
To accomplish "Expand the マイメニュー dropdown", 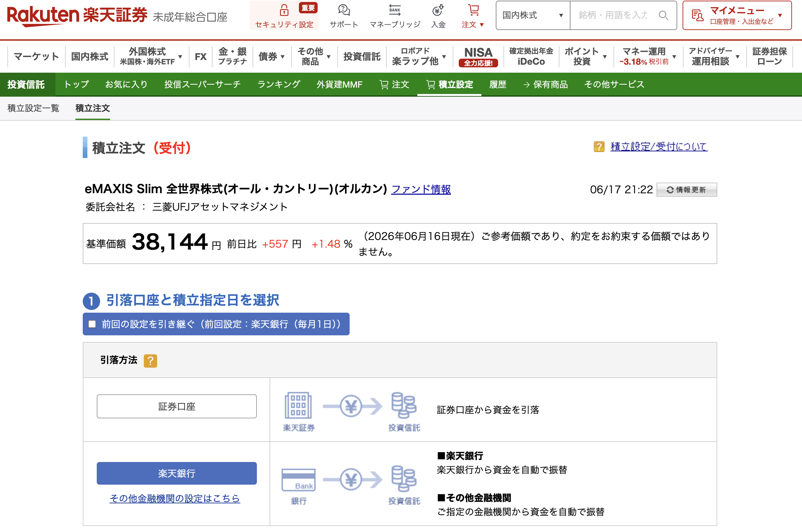I will tap(780, 16).
